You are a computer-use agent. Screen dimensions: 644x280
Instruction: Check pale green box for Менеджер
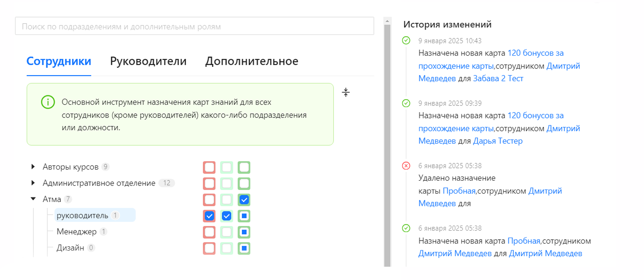[x=226, y=231]
